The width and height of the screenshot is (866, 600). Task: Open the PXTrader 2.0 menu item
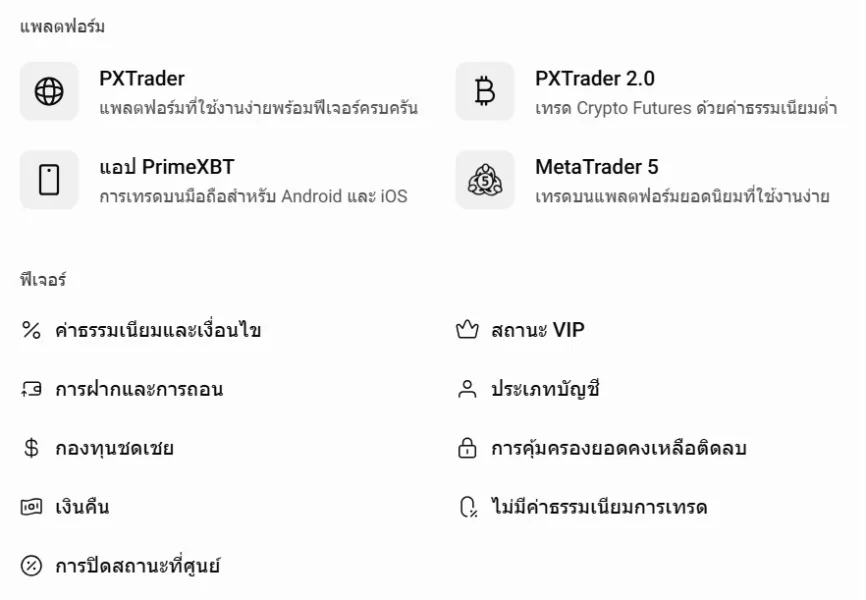pyautogui.click(x=595, y=79)
